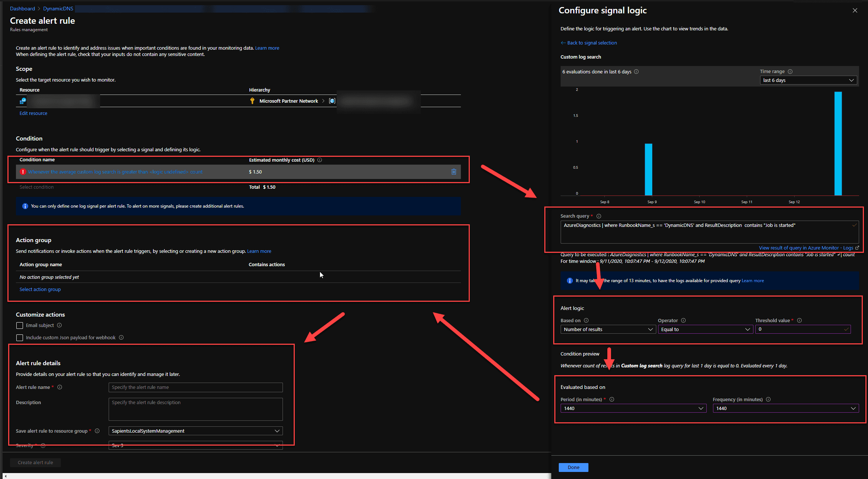This screenshot has width=868, height=479.
Task: Close the Configure signal logic panel
Action: pos(855,10)
